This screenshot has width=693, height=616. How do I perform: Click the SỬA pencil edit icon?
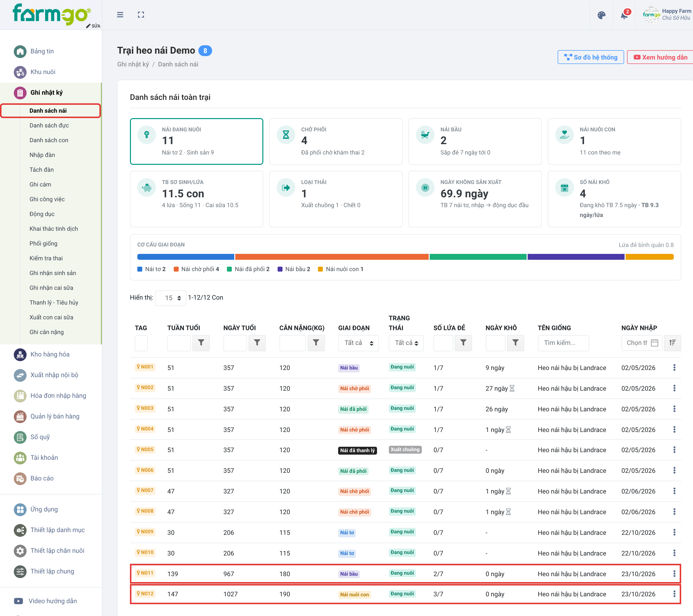[x=93, y=26]
